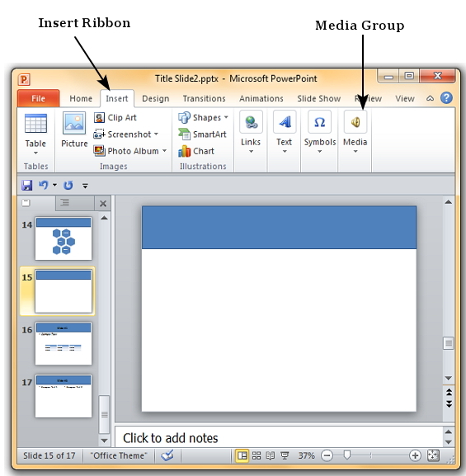Screen dimensions: 466x476
Task: Expand the Text group dropdown arrow
Action: pyautogui.click(x=285, y=151)
